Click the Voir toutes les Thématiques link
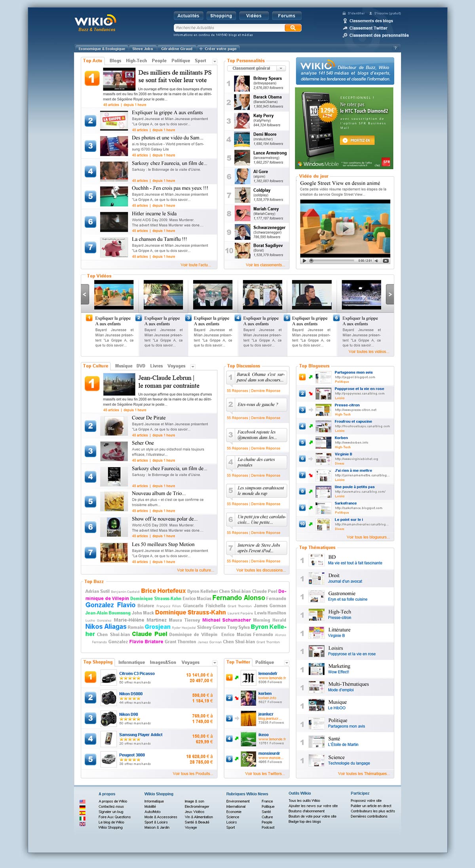475x868 pixels. pyautogui.click(x=364, y=774)
